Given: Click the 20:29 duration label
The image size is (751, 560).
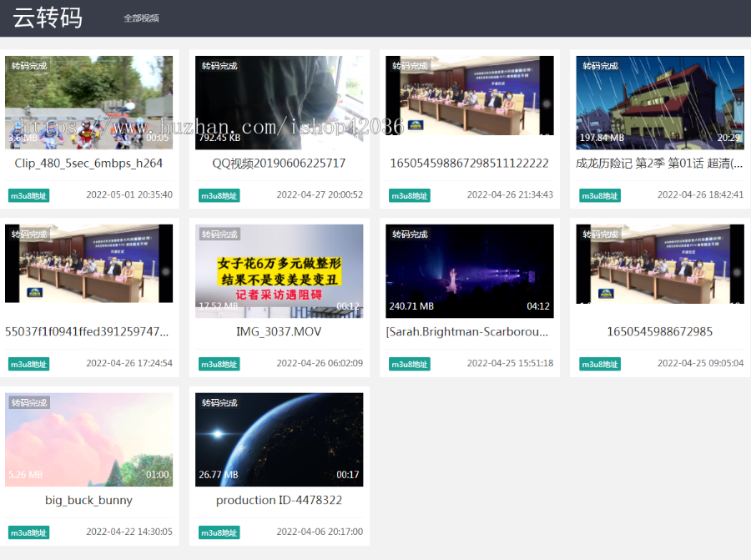Looking at the screenshot, I should [x=729, y=138].
